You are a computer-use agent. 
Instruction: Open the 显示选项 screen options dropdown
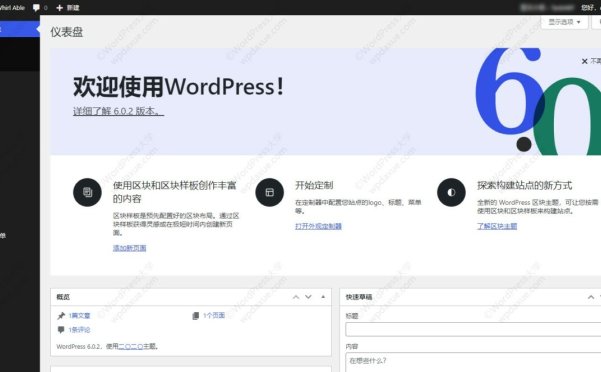pos(564,22)
